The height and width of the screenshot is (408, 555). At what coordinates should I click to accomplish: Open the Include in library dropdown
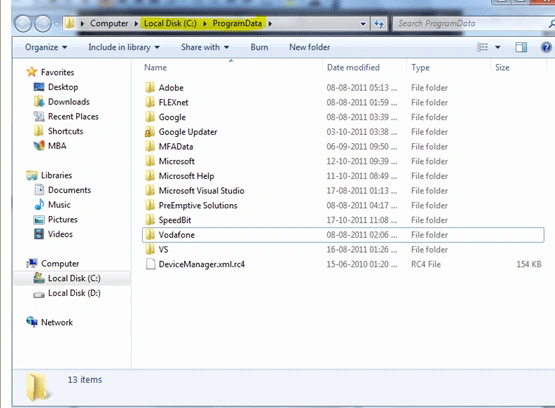[124, 47]
